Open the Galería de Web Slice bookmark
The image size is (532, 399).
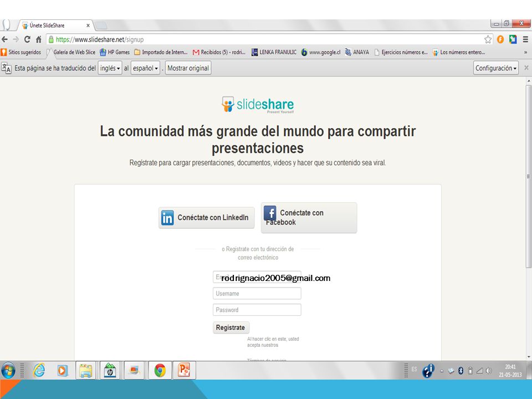[71, 52]
